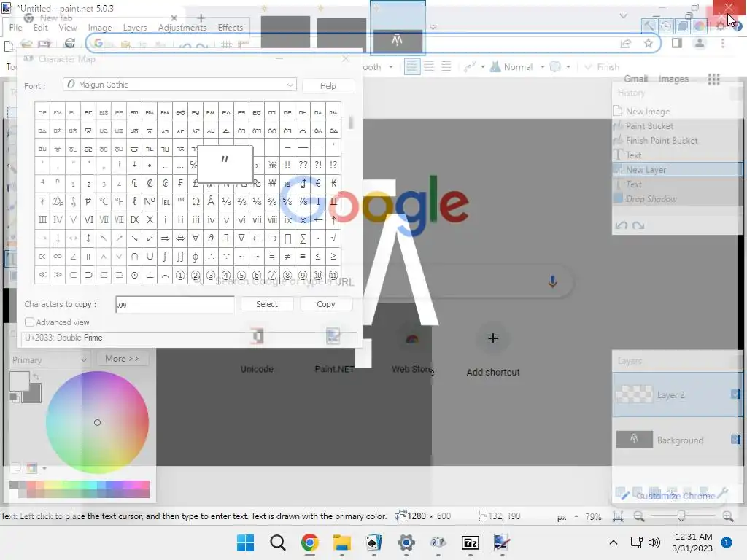The image size is (747, 560).
Task: Open the Layers menu
Action: coord(135,28)
